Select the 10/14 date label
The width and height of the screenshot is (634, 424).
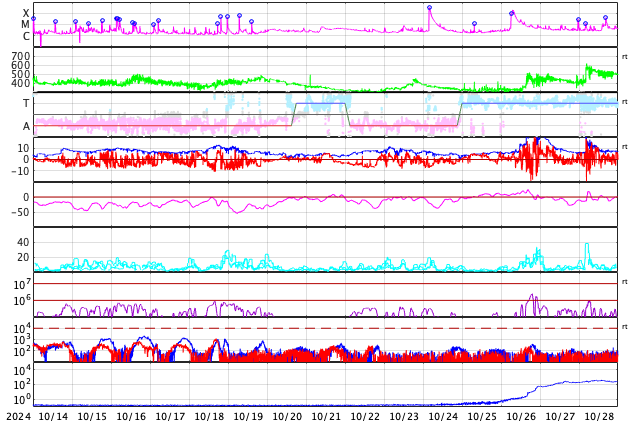(x=53, y=416)
